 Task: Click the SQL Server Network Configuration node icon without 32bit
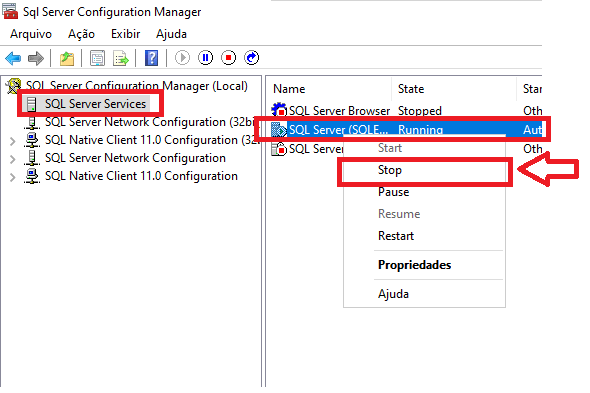coord(32,158)
